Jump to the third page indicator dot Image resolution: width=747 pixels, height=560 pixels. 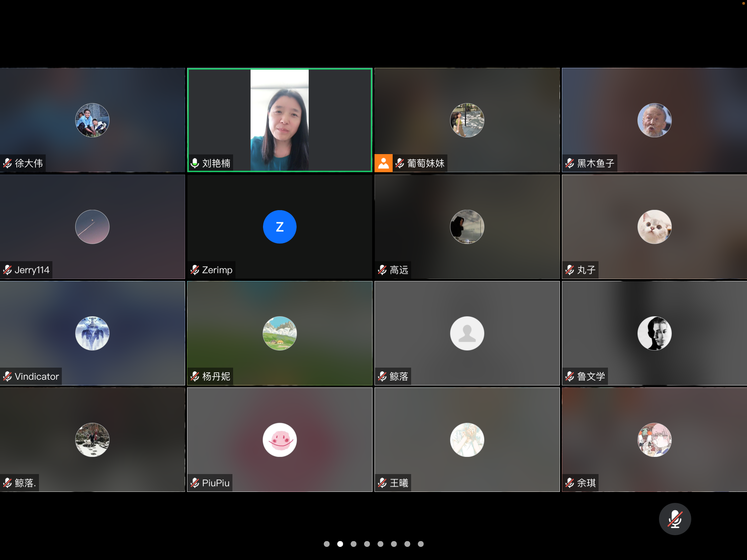(354, 544)
